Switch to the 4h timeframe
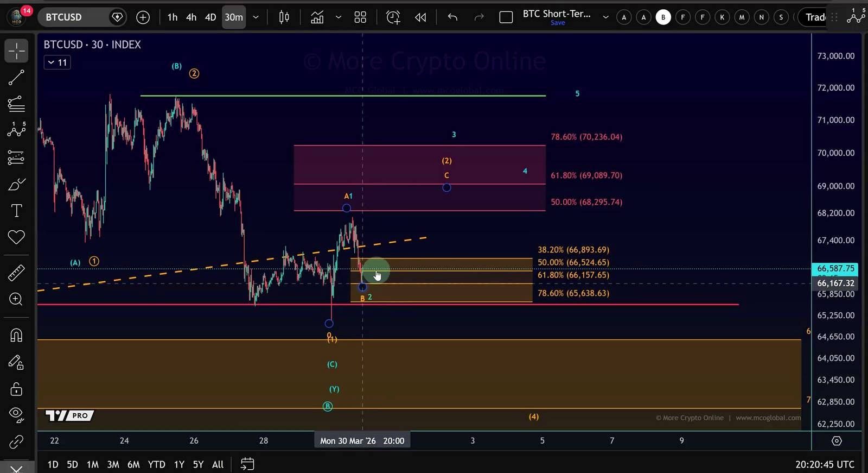Image resolution: width=868 pixels, height=473 pixels. click(x=191, y=17)
